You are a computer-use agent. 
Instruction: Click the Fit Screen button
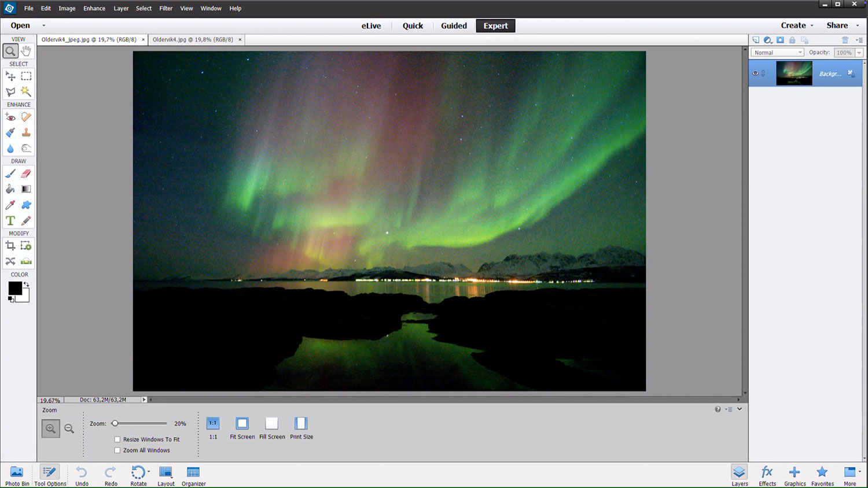pyautogui.click(x=242, y=428)
